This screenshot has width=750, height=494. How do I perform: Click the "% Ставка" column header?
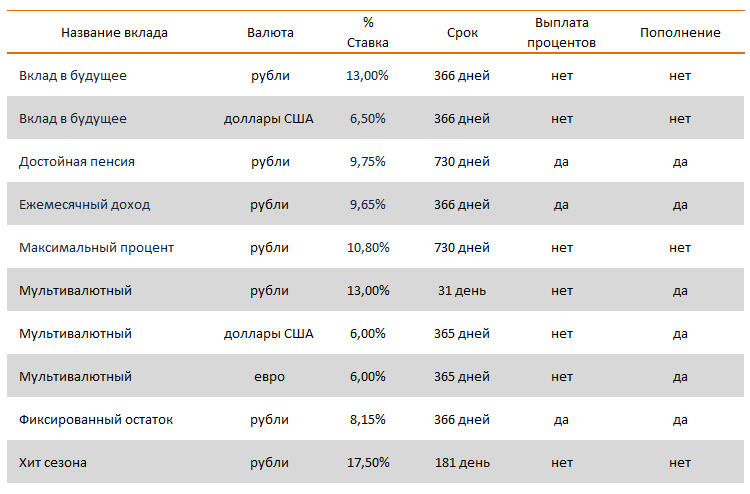pos(368,33)
